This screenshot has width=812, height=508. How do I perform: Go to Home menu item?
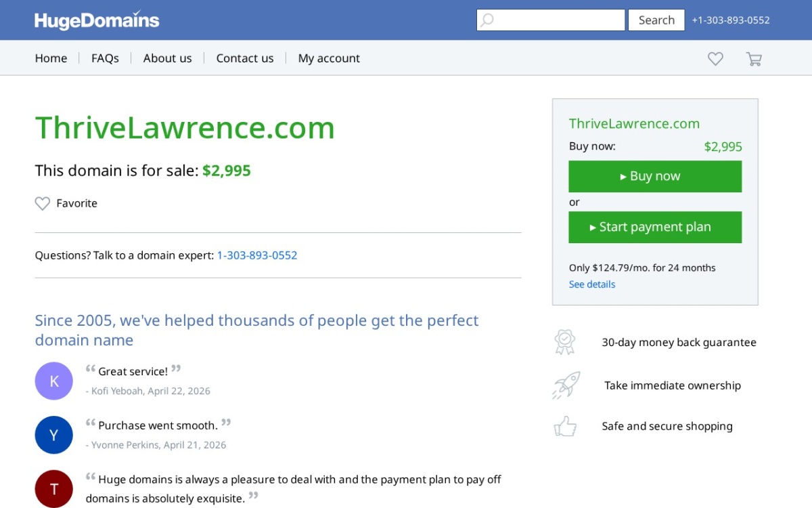[x=51, y=58]
